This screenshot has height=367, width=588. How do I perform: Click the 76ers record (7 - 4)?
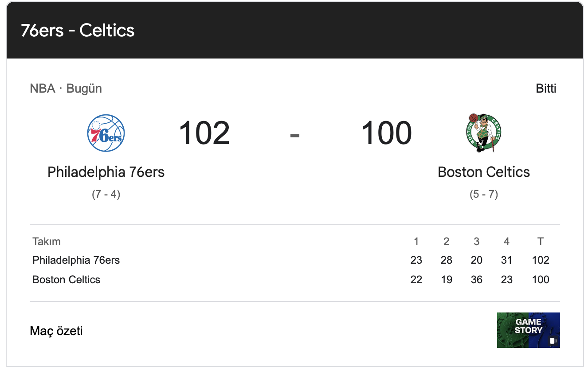pos(106,194)
